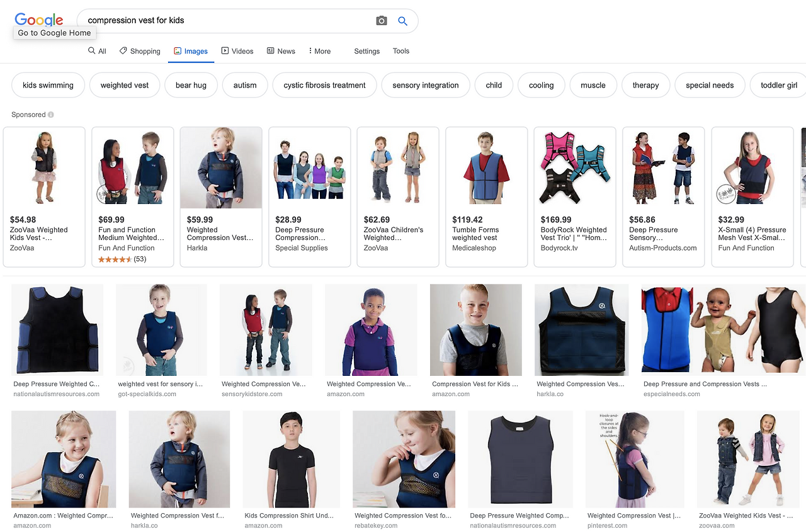Open the especialneeds.com image result thumbnail
The width and height of the screenshot is (806, 532).
point(724,330)
